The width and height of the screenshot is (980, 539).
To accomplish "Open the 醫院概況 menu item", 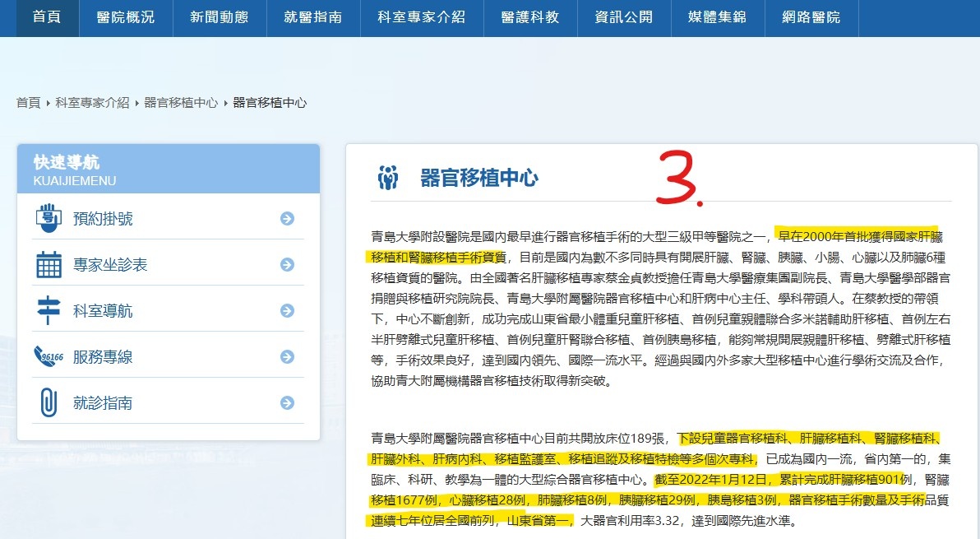I will [x=126, y=17].
